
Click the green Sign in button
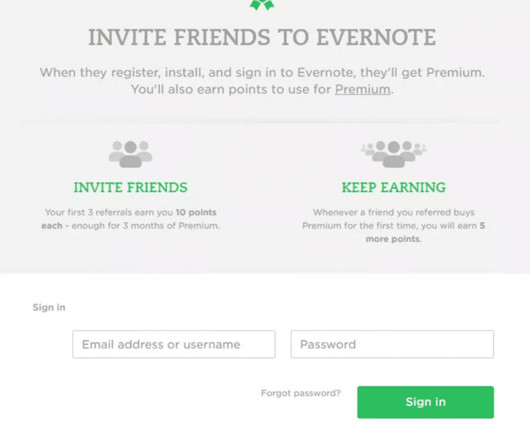coord(426,402)
